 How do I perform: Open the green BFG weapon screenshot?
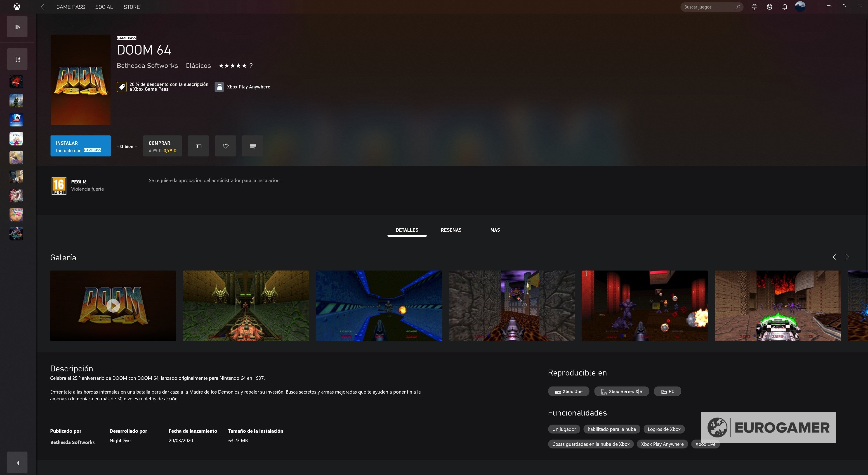pyautogui.click(x=778, y=306)
